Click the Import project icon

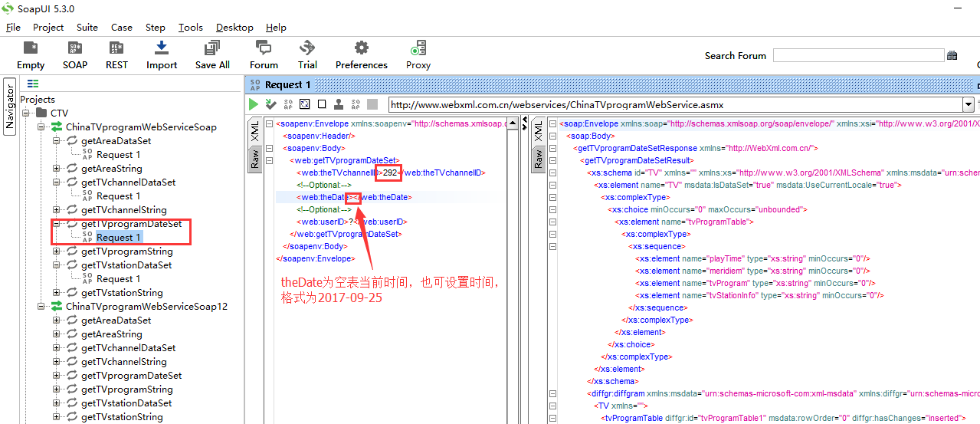[162, 54]
